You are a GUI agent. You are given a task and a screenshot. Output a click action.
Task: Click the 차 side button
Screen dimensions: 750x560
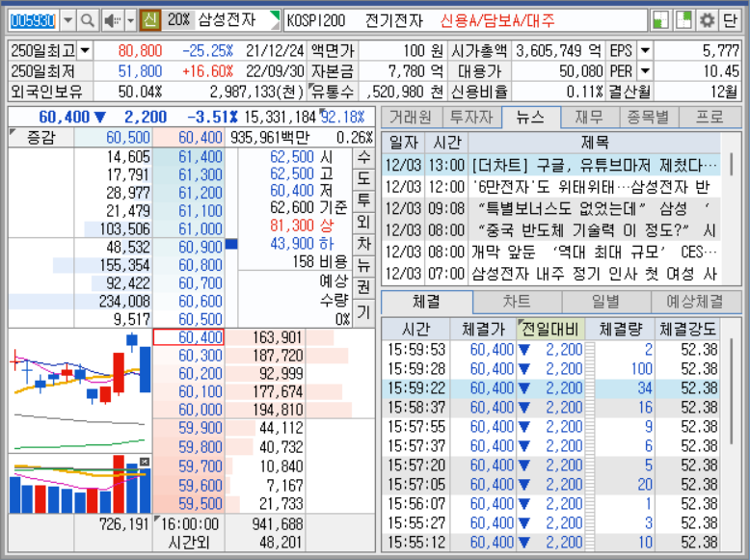pos(363,244)
